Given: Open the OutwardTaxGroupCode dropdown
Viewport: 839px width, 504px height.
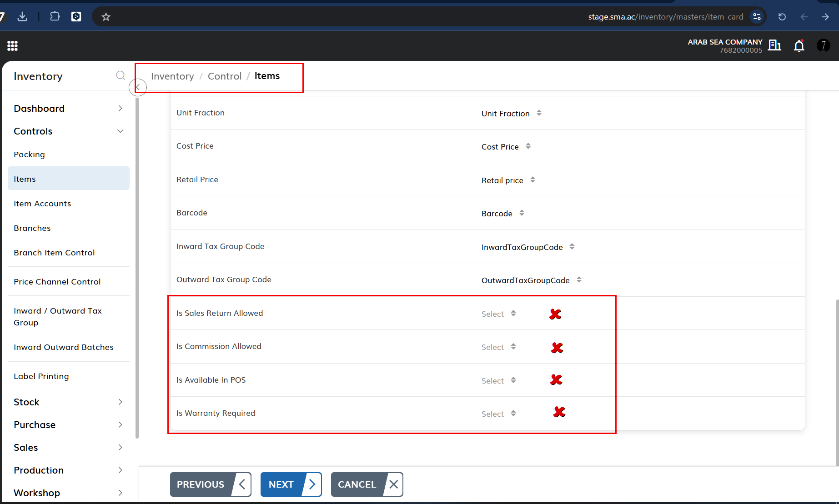Looking at the screenshot, I should pos(532,280).
